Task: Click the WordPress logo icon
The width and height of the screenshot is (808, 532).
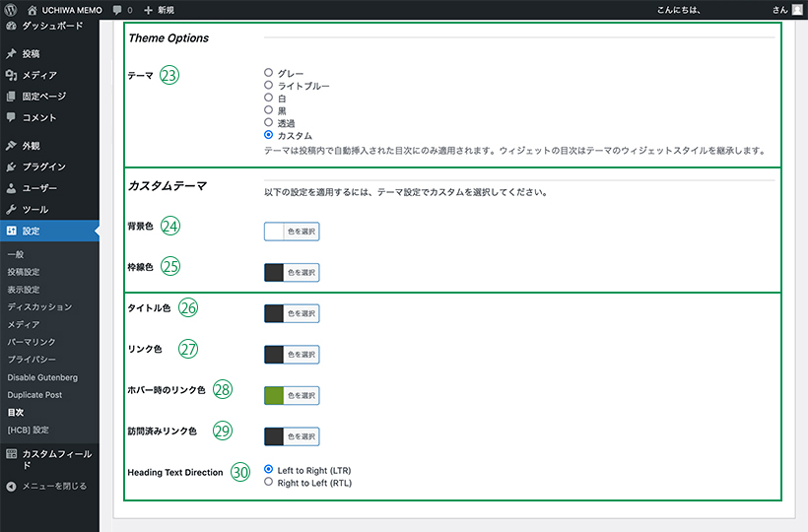Action: pos(10,9)
